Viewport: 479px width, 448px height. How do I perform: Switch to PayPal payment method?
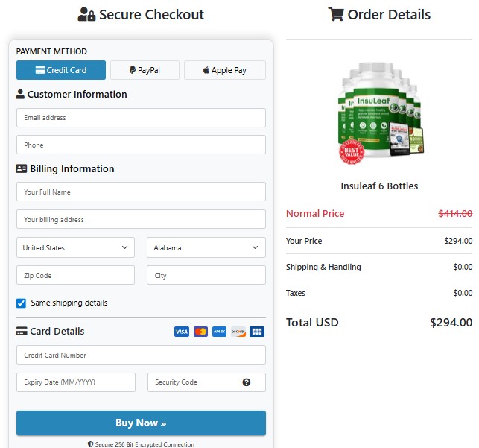(145, 70)
